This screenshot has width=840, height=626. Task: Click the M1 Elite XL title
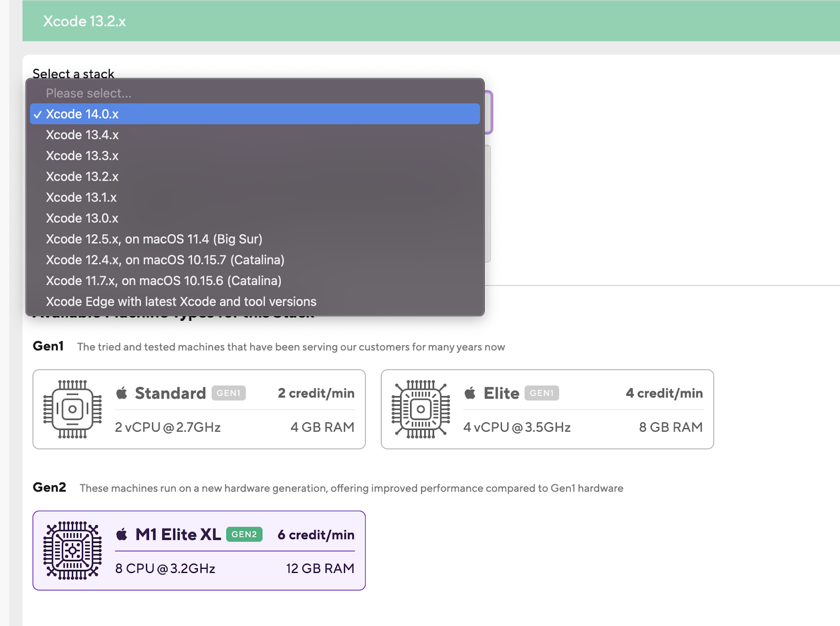pos(178,534)
